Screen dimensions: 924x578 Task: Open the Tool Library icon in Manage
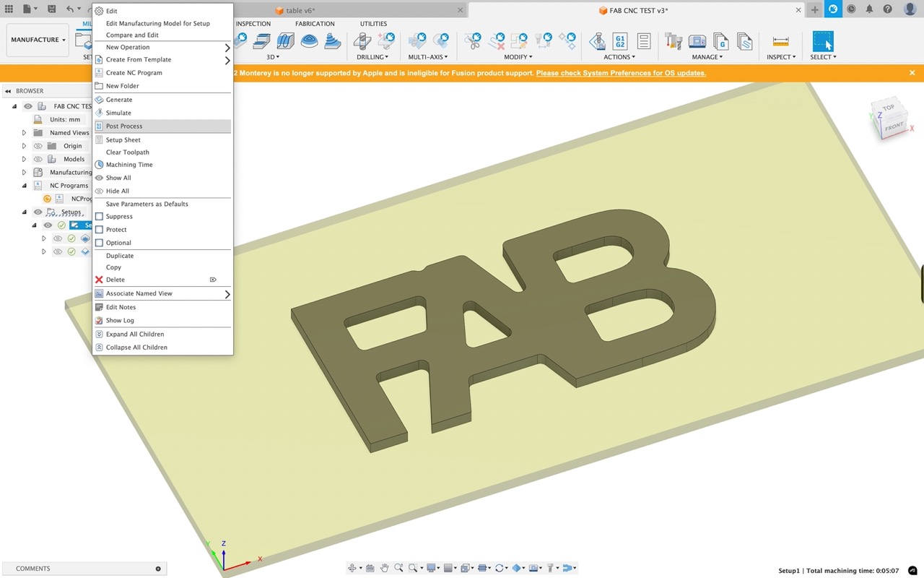pyautogui.click(x=674, y=40)
